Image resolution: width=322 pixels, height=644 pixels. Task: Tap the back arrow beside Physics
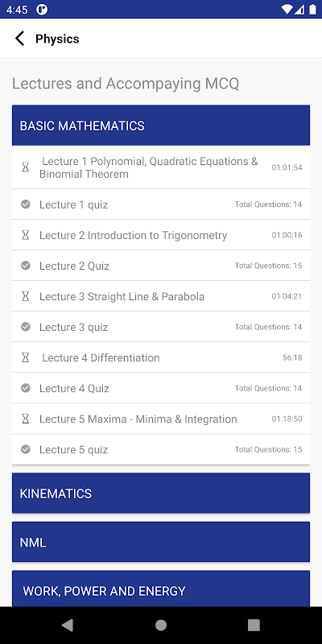19,39
